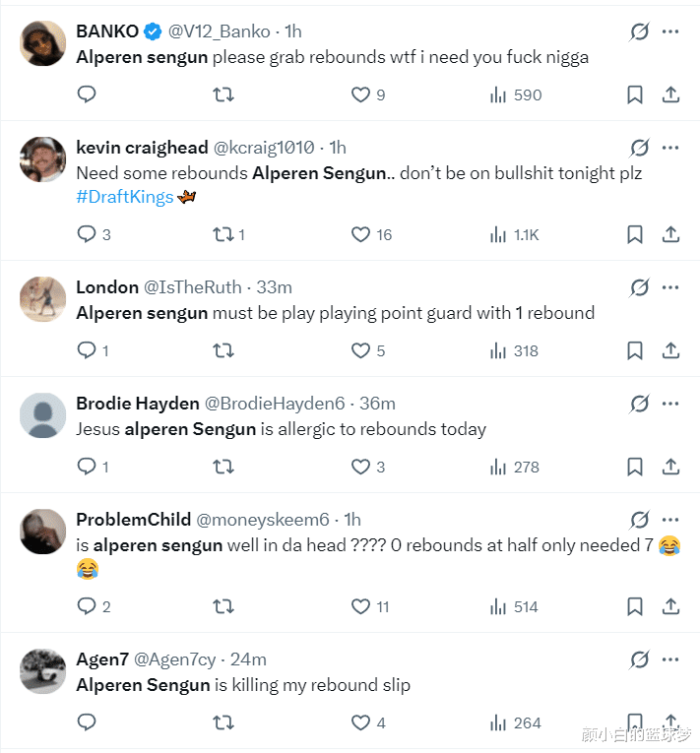Open more options on London's tweet

(x=670, y=287)
